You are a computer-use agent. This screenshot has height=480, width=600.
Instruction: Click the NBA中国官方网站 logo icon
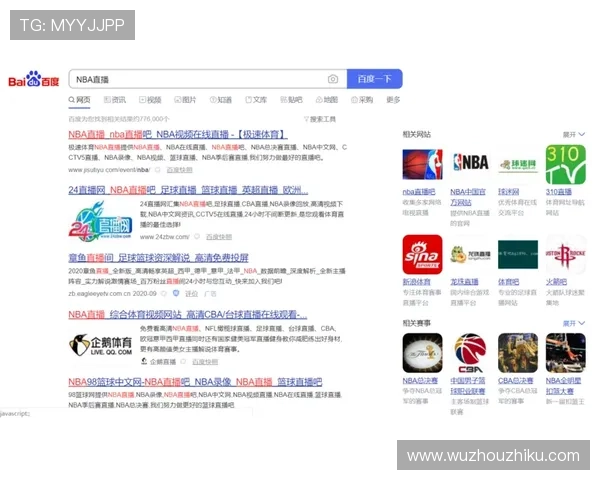[x=470, y=162]
